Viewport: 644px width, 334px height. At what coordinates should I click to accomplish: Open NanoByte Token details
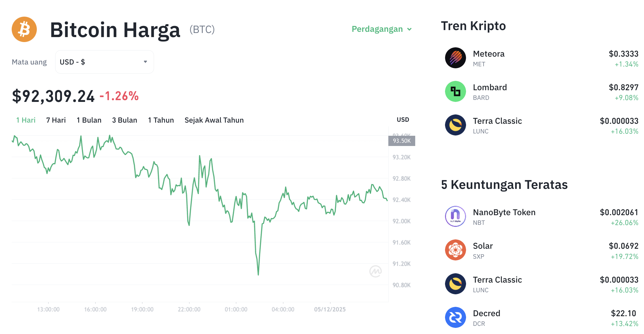pyautogui.click(x=504, y=212)
